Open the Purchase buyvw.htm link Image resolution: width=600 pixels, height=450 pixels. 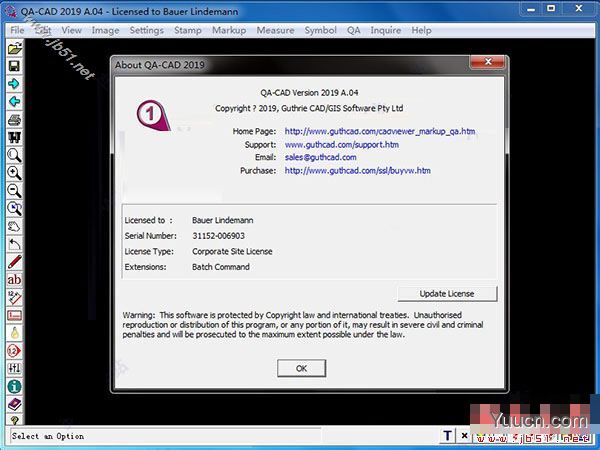[x=357, y=171]
